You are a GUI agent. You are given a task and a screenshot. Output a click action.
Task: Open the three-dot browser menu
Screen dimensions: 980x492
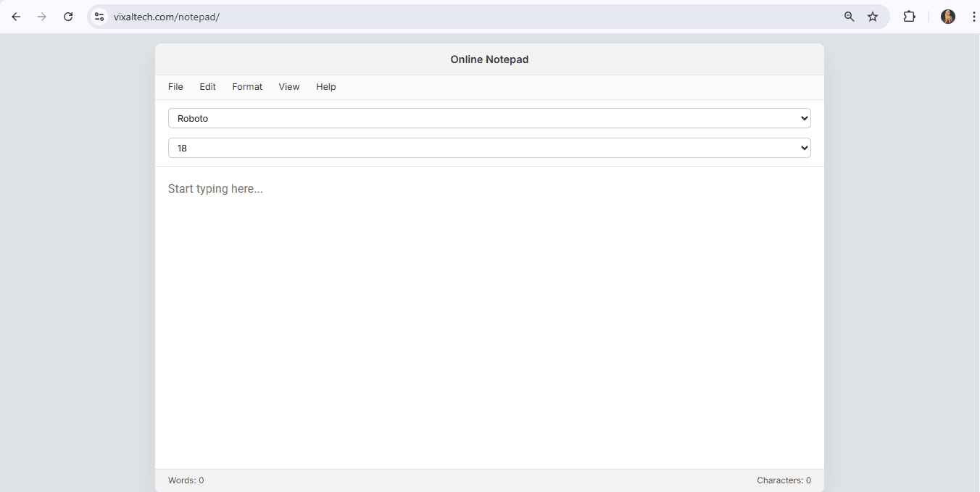[x=974, y=16]
